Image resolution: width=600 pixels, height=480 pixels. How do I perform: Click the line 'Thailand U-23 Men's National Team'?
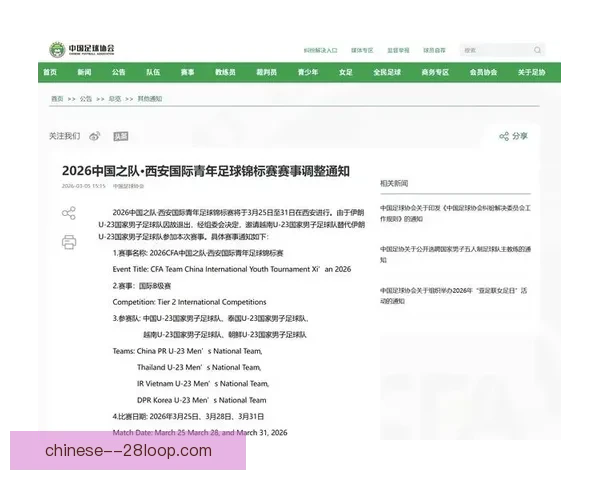[199, 367]
